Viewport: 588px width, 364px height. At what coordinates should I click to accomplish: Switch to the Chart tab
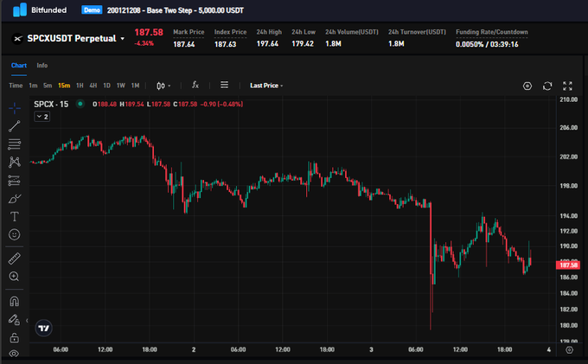pos(19,65)
